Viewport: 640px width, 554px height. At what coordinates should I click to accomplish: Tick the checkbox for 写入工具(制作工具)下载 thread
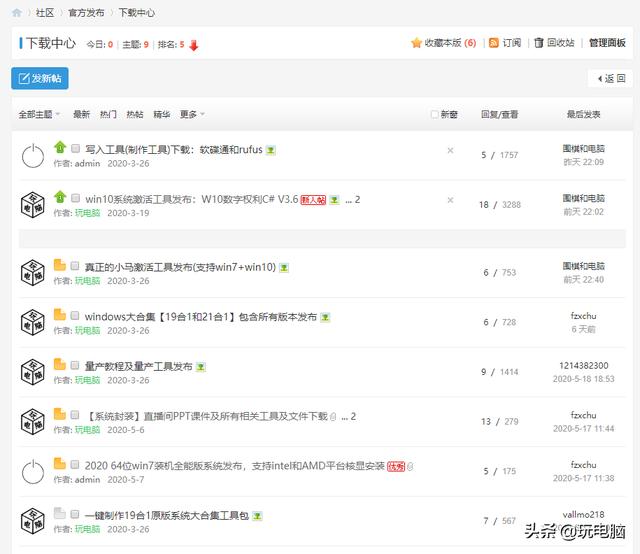(x=75, y=149)
